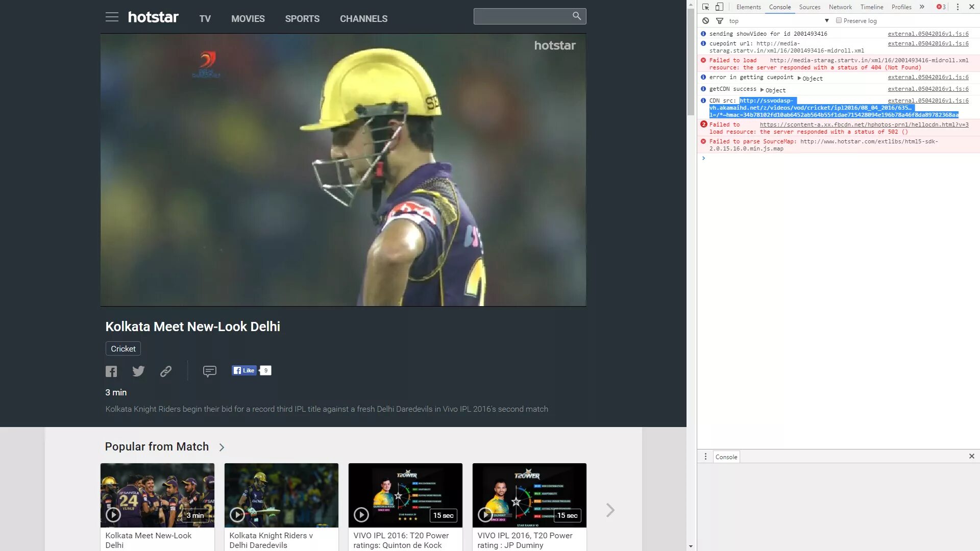Click the play button on first recommended video
The width and height of the screenshot is (980, 551).
[112, 515]
